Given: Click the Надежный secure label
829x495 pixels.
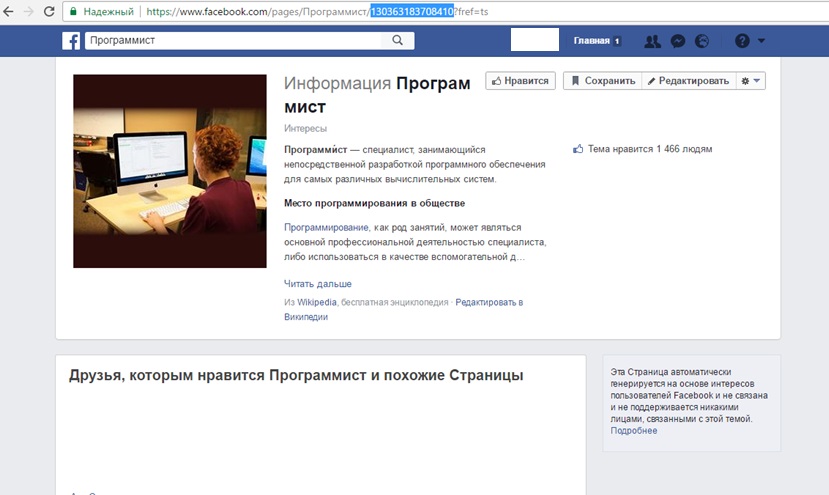Looking at the screenshot, I should coord(108,11).
